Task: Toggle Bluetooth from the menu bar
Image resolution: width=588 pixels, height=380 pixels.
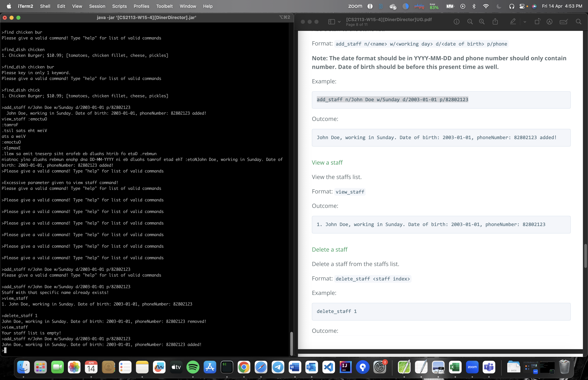Action: pyautogui.click(x=474, y=6)
